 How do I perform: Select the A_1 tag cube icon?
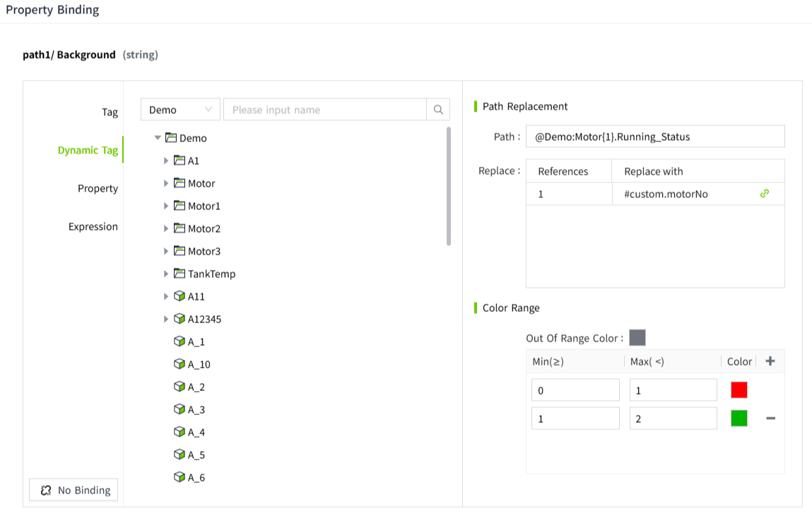[x=180, y=341]
